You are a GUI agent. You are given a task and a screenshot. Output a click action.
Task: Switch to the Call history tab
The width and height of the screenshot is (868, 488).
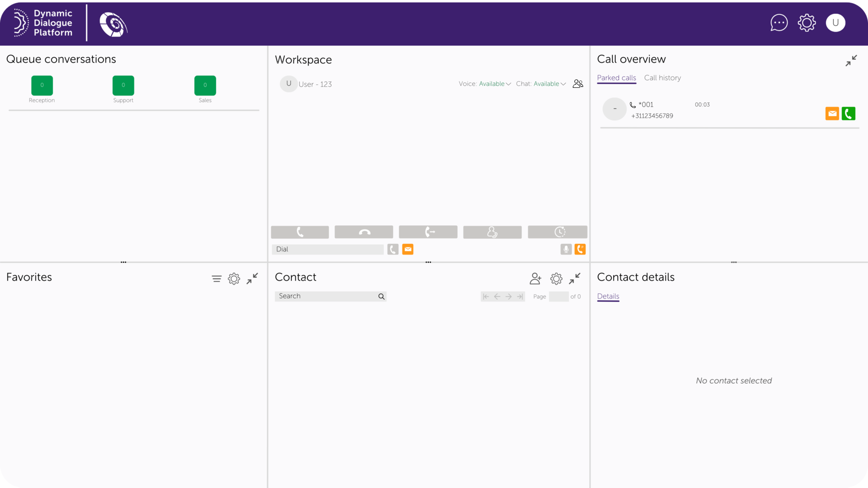[x=662, y=78]
